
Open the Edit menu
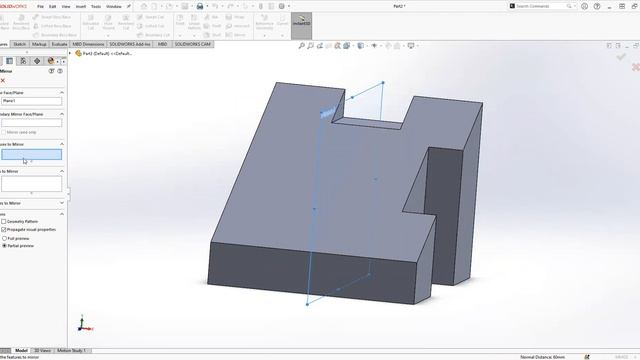pyautogui.click(x=52, y=7)
